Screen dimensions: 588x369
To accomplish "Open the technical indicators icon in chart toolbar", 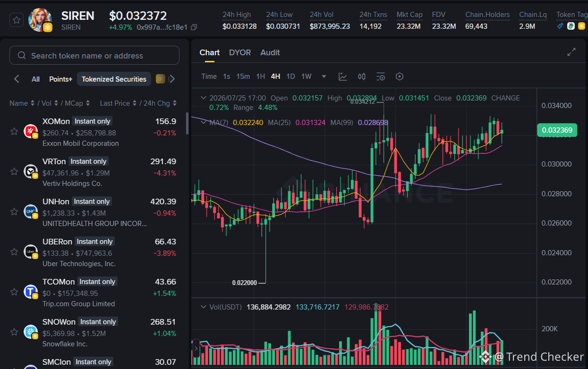I will tap(343, 76).
